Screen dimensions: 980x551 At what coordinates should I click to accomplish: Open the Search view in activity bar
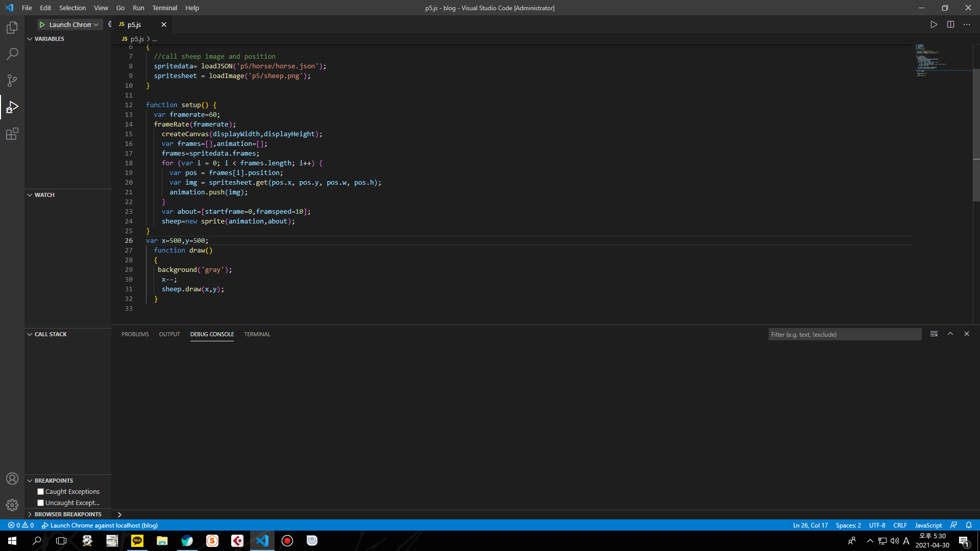12,54
